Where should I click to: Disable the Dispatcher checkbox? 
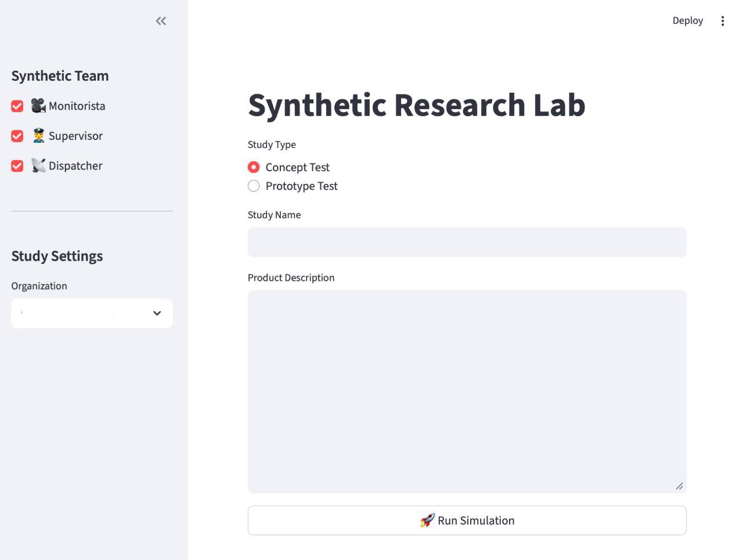pyautogui.click(x=17, y=166)
